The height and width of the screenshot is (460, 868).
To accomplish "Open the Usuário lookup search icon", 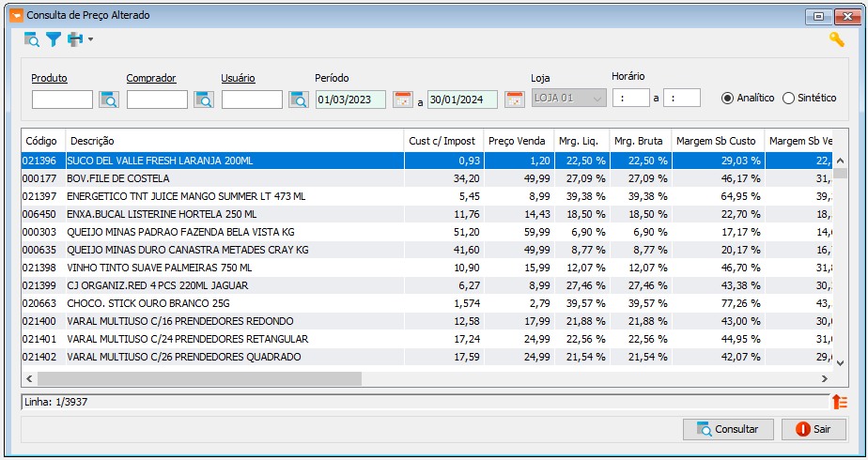I will point(299,100).
